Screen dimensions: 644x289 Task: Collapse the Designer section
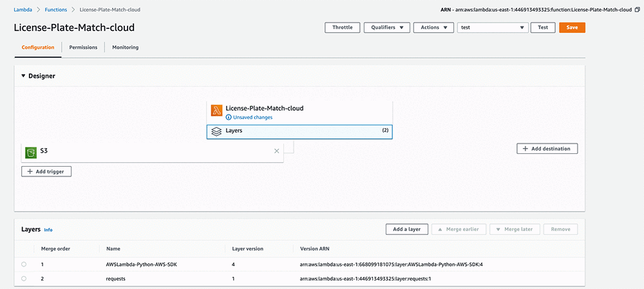pos(23,76)
